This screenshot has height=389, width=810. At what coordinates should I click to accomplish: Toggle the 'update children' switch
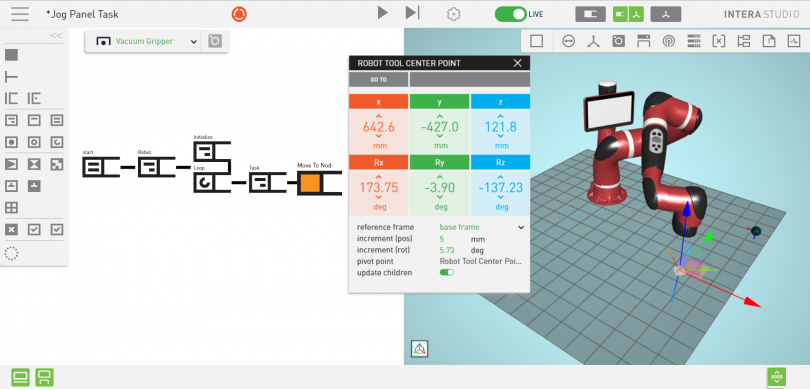pos(447,272)
